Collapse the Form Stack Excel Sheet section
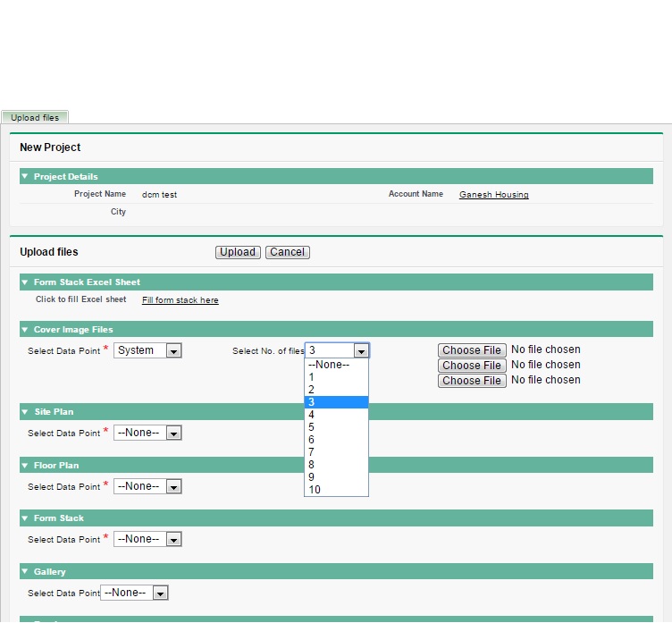672x623 pixels. tap(25, 282)
